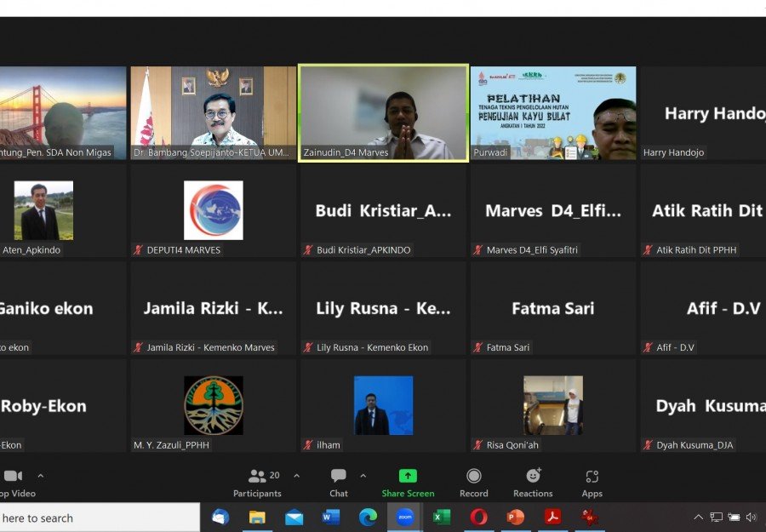Open the Zoom Apps panel
Image resolution: width=766 pixels, height=532 pixels.
coord(592,483)
